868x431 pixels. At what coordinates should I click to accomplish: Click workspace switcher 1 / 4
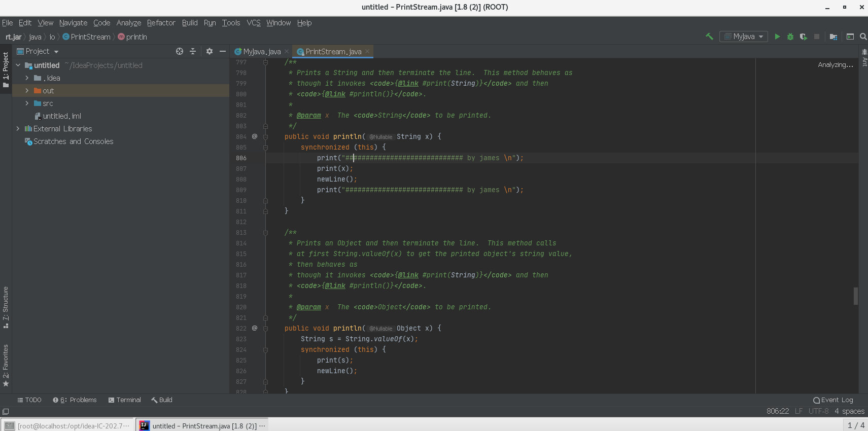point(856,425)
